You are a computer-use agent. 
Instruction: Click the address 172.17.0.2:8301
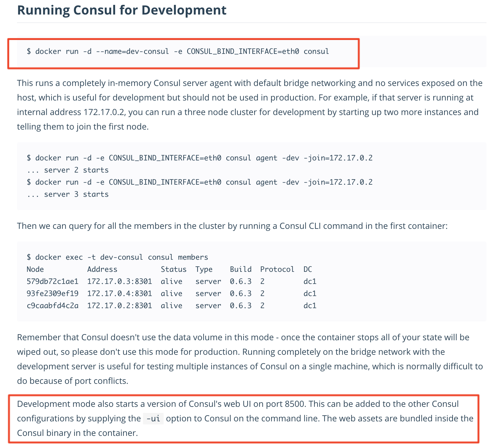point(119,306)
